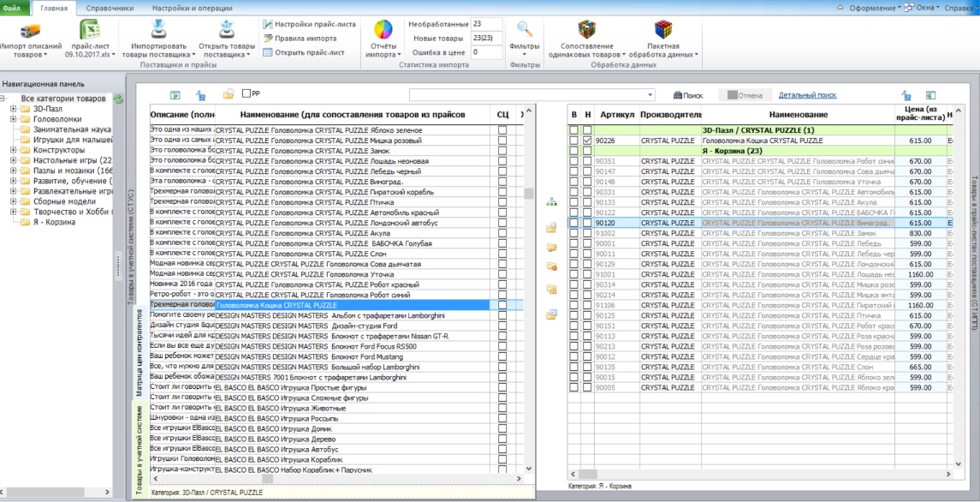Click folder icon with red mark between tables
The width and height of the screenshot is (980, 502).
(x=551, y=266)
